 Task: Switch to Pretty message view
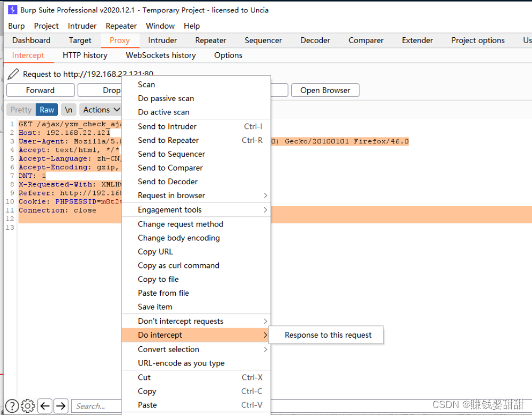(x=21, y=110)
